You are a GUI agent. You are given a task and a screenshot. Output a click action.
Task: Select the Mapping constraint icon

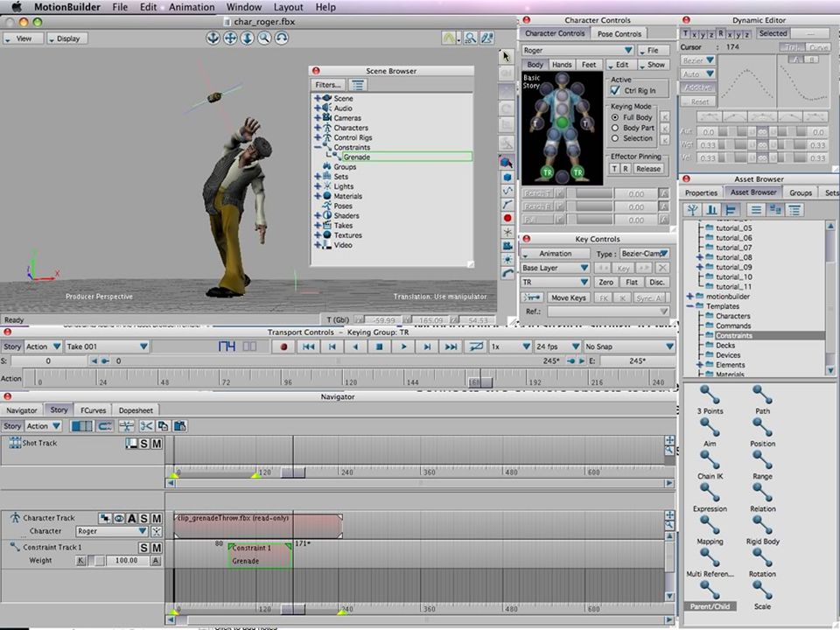(710, 525)
